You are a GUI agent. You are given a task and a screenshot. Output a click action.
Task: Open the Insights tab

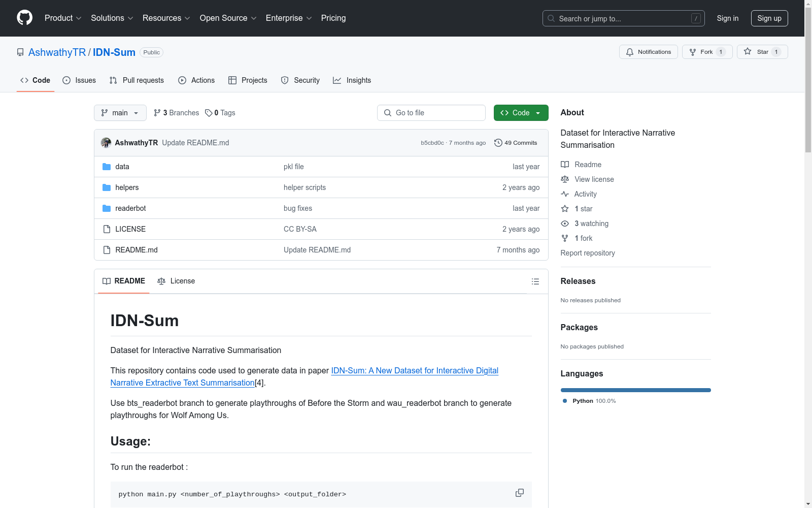pyautogui.click(x=352, y=80)
